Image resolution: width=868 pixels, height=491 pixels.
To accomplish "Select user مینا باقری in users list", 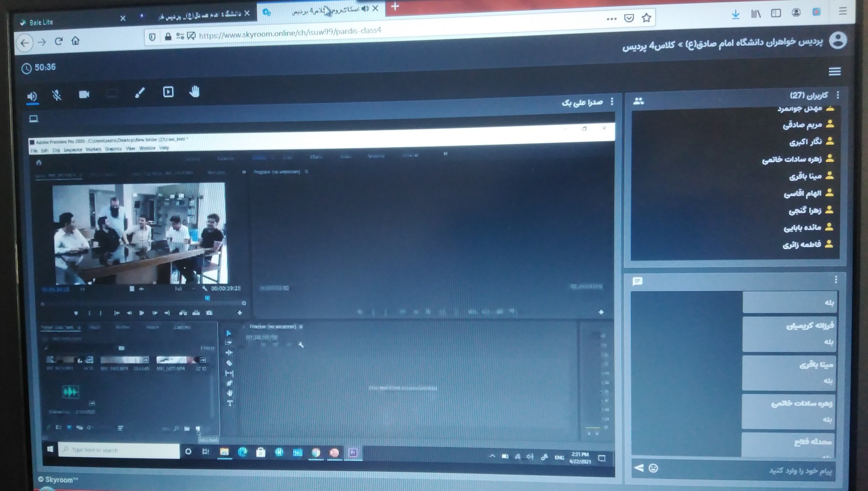I will [811, 176].
